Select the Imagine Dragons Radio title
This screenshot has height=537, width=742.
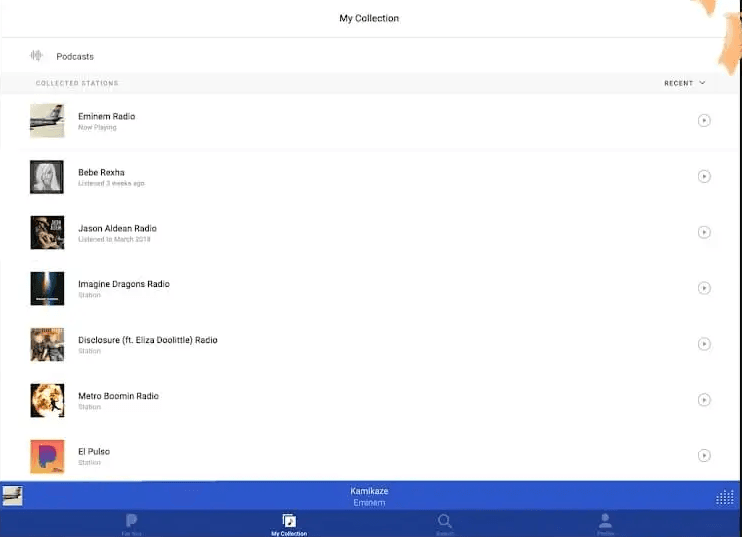[x=124, y=284]
